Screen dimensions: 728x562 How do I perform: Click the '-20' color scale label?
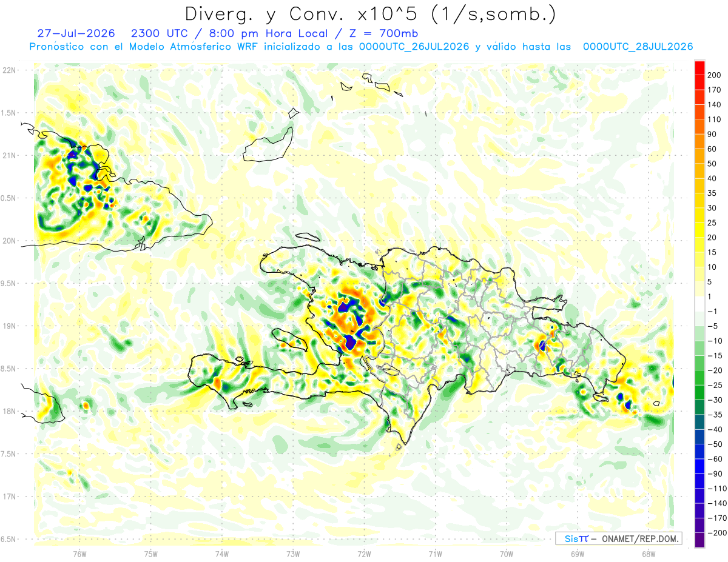716,370
